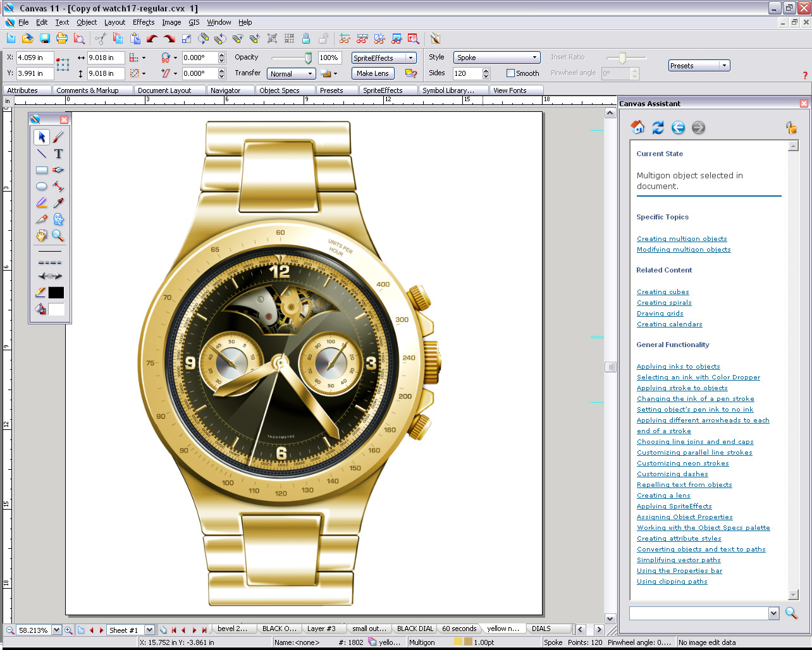This screenshot has width=812, height=650.
Task: Click the fill ink white color swatch
Action: pos(56,309)
